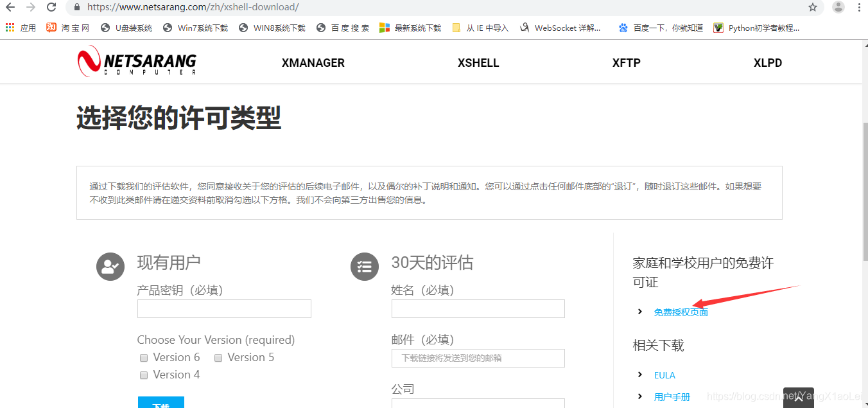The width and height of the screenshot is (868, 408).
Task: Open the Win7系统下载 bookmark
Action: coord(195,28)
